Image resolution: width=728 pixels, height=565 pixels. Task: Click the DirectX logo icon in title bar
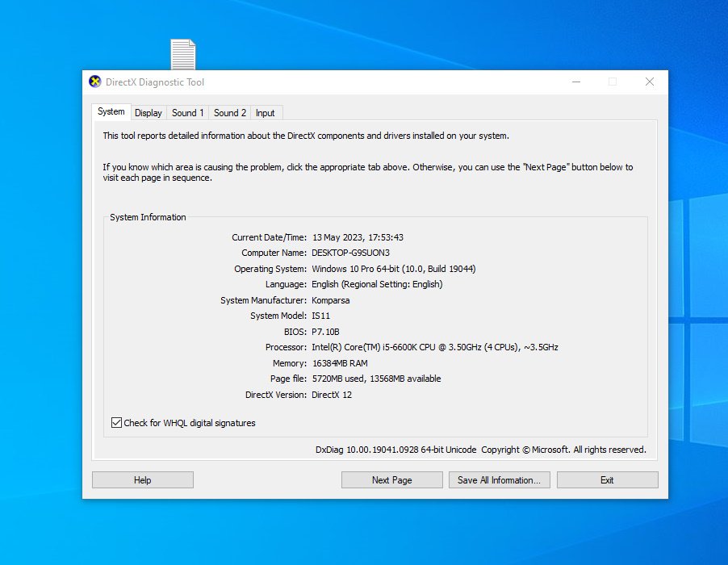(x=94, y=82)
